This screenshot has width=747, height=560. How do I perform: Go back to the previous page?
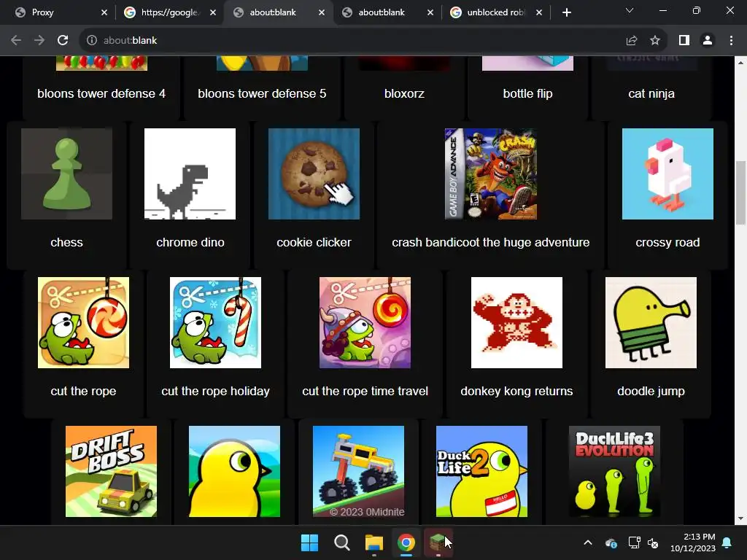point(16,41)
